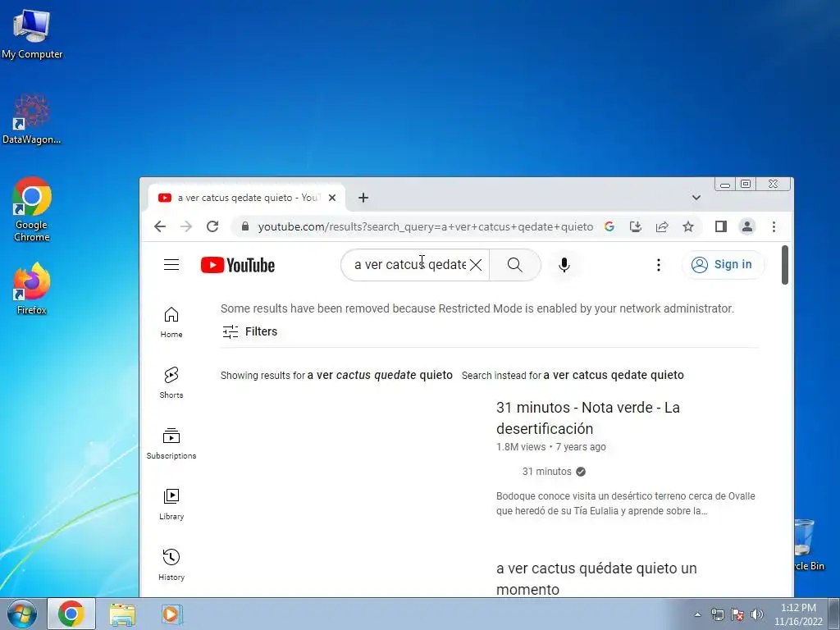The width and height of the screenshot is (840, 630).
Task: Open Chrome three-dot menu
Action: (x=774, y=226)
